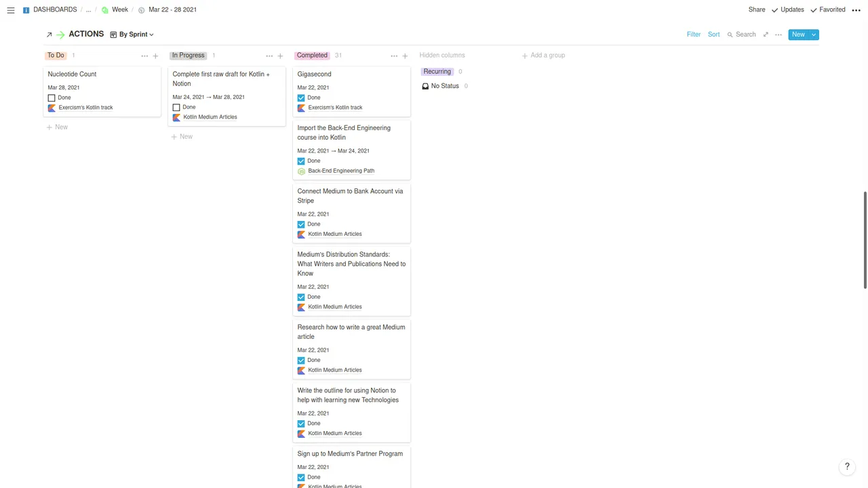This screenshot has height=488, width=868.
Task: Add a card with To Do plus icon
Action: (155, 56)
